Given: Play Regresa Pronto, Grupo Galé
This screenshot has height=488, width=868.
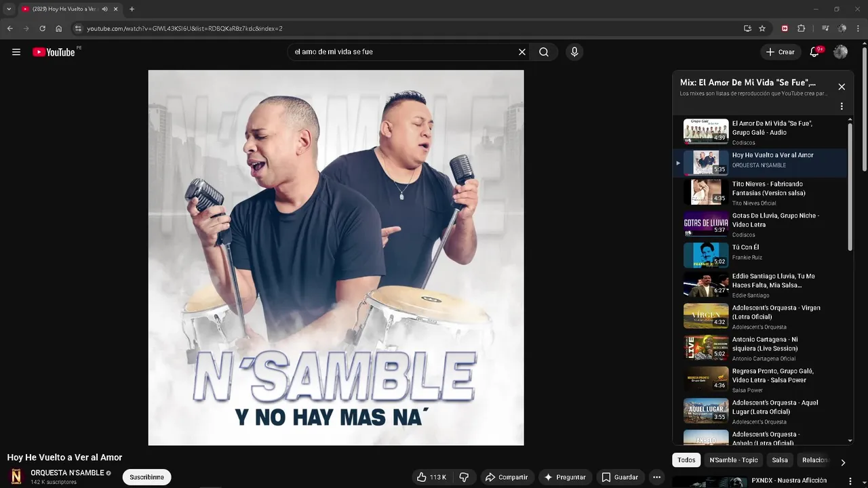Looking at the screenshot, I should click(x=759, y=380).
